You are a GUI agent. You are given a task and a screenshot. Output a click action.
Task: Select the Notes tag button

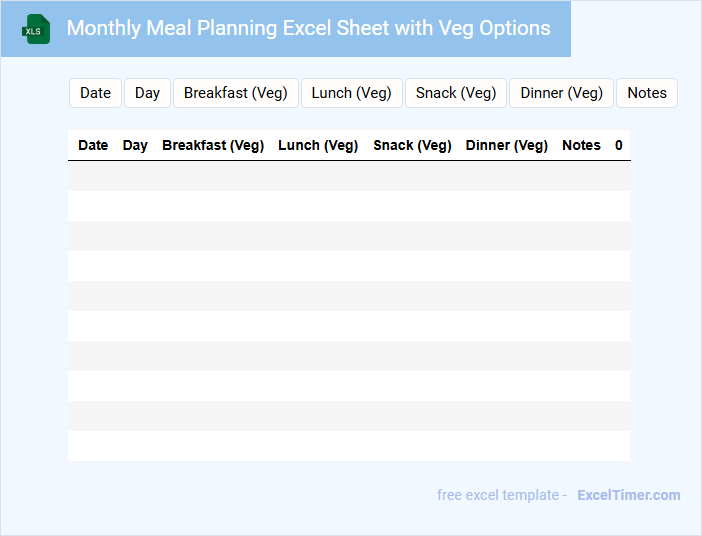point(647,93)
